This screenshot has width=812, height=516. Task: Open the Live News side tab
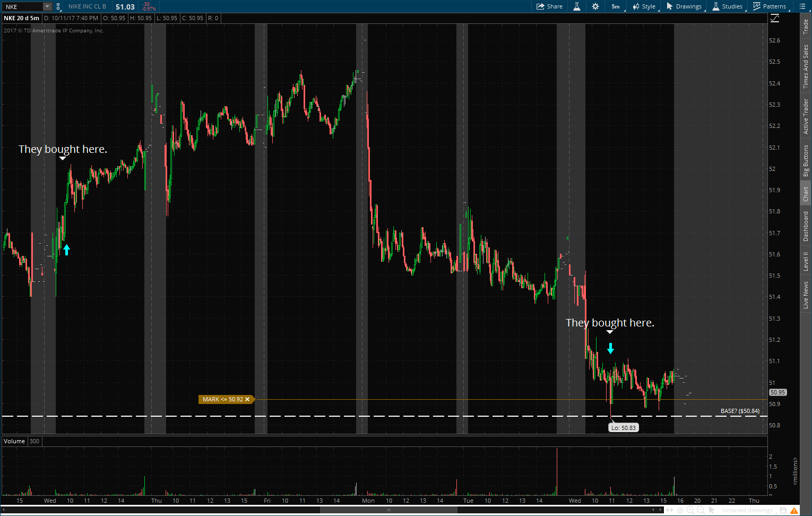806,295
